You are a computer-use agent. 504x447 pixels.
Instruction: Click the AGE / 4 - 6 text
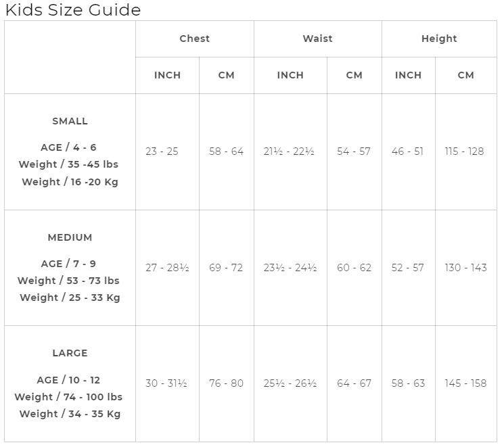click(68, 147)
